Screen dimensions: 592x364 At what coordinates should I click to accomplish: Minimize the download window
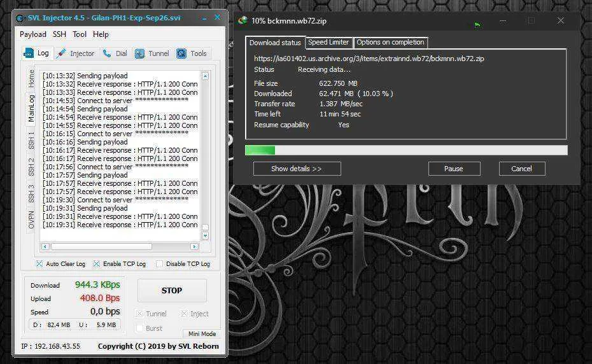tap(503, 21)
